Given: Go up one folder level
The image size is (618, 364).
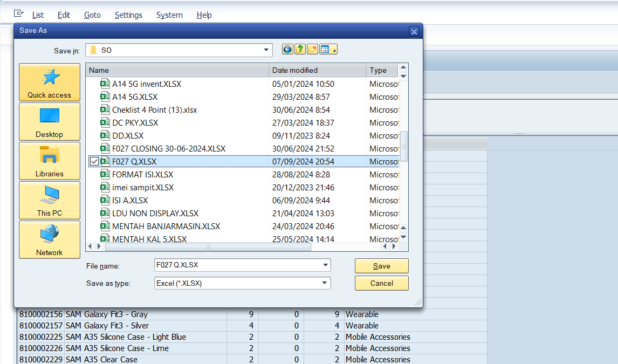Looking at the screenshot, I should click(x=300, y=50).
